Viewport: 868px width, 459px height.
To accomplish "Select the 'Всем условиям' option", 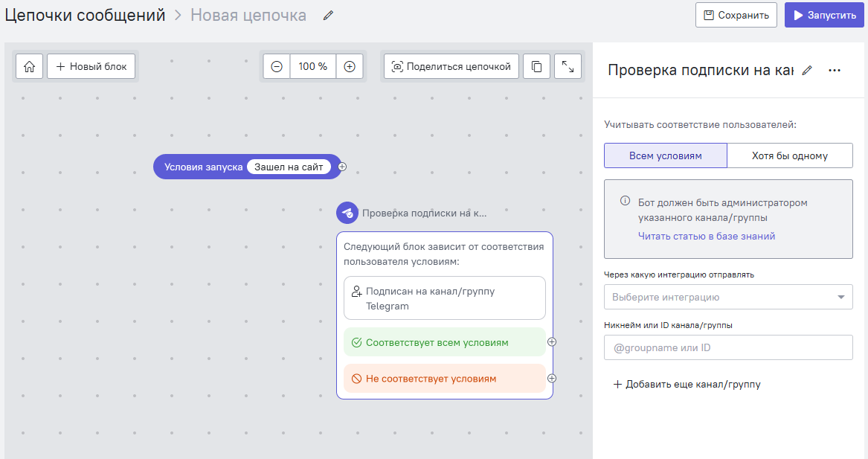I will [x=665, y=155].
